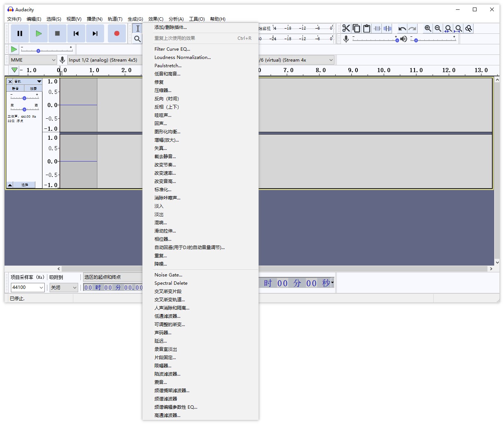Image resolution: width=504 pixels, height=426 pixels.
Task: Click the Zoom In magnifier
Action: coord(428,29)
